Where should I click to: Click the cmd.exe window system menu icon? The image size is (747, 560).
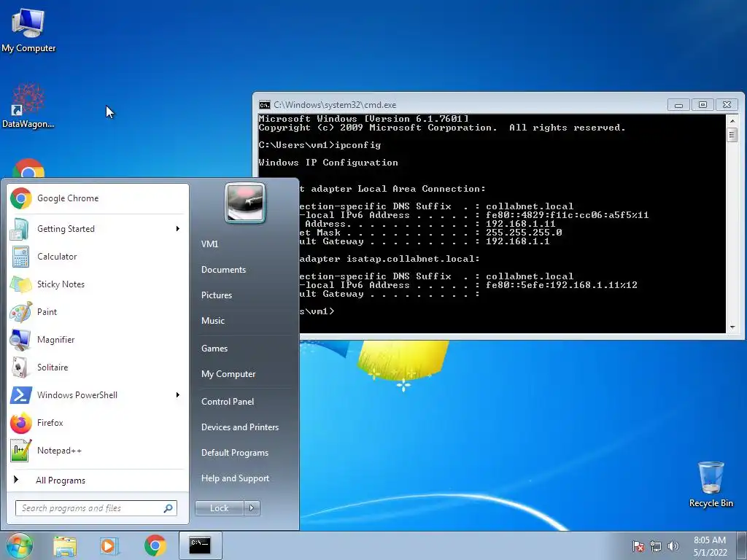click(264, 105)
